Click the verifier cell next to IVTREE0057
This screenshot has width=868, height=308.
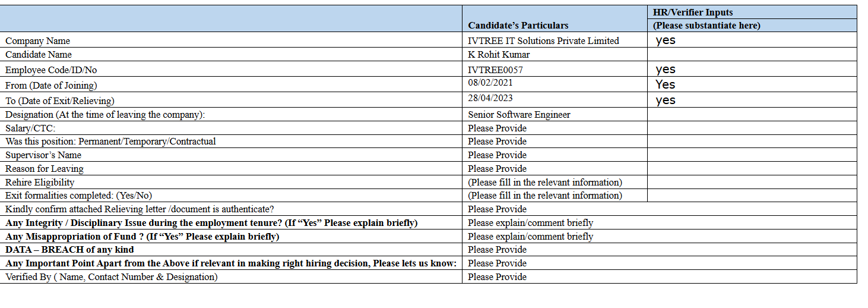click(752, 70)
